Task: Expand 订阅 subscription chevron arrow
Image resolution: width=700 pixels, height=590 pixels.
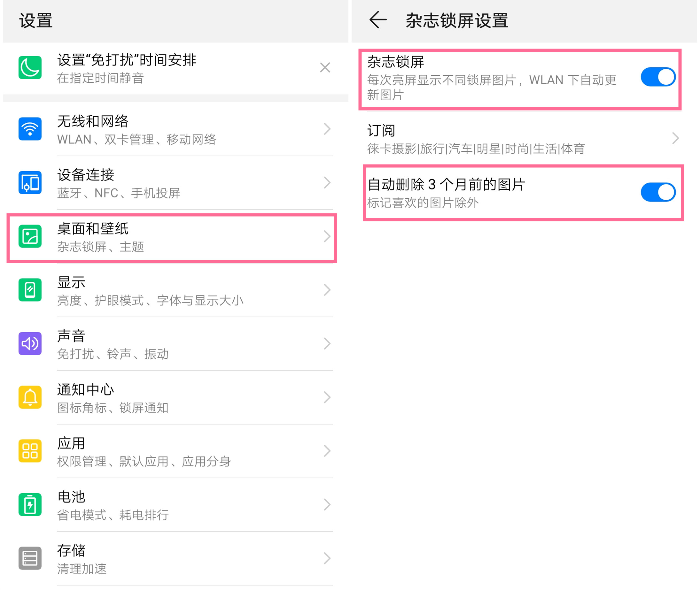Action: 675,138
